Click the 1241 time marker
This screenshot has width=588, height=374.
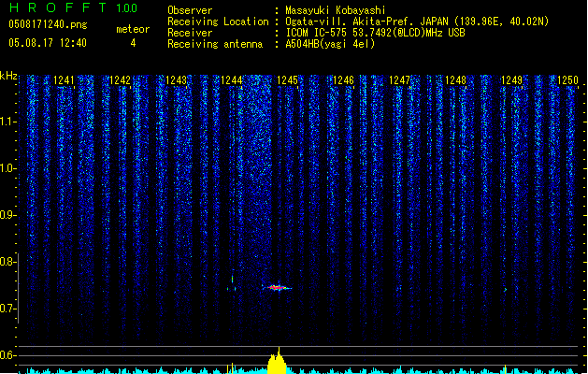(64, 80)
